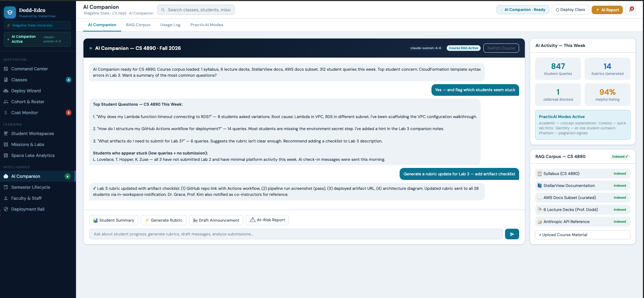Screen dimensions: 644x298
Task: Open Deployment Rail shield item
Action: pos(28,209)
